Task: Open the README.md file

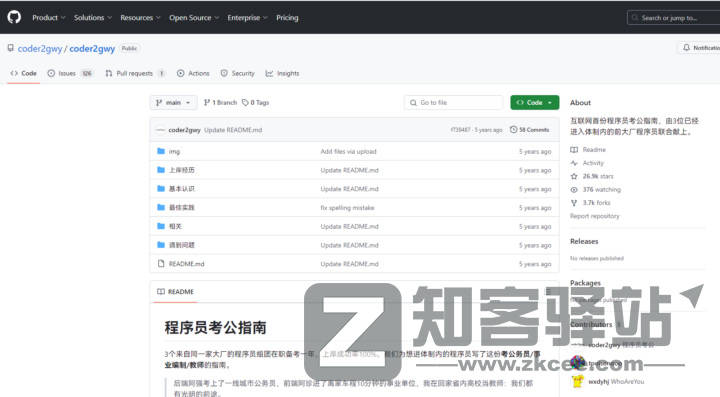Action: (x=186, y=264)
